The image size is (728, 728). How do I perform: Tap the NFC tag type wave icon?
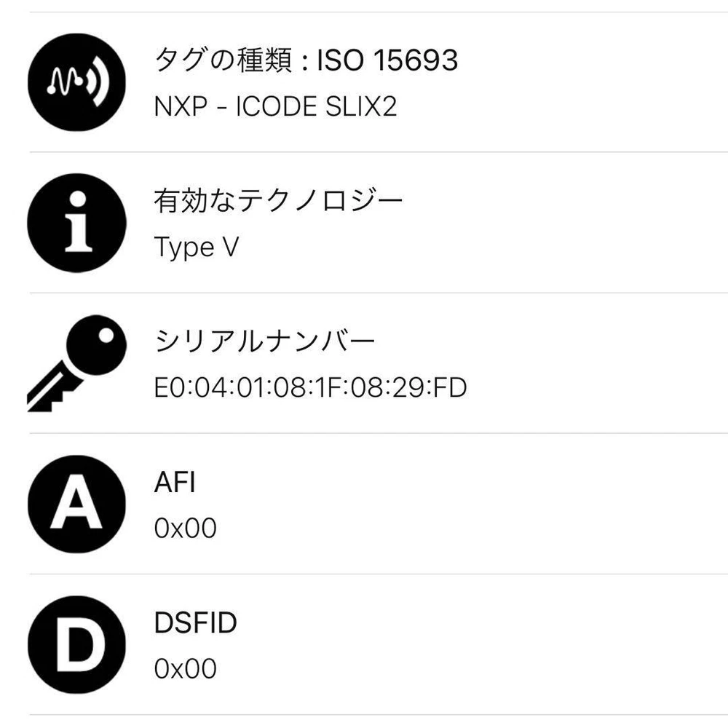[x=76, y=82]
